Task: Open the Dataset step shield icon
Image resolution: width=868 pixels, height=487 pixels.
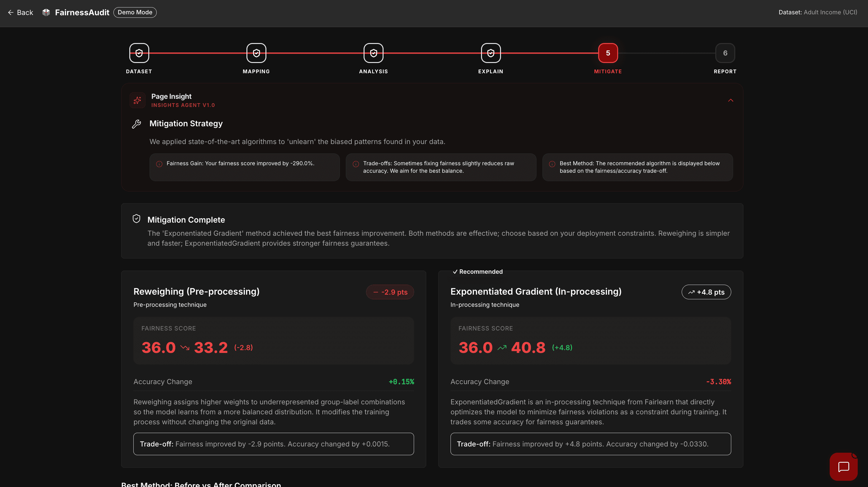Action: 139,53
